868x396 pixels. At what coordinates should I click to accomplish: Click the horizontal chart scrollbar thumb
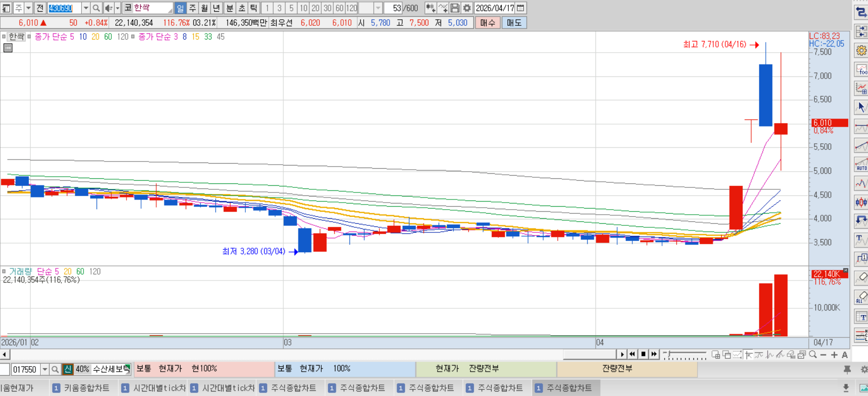point(590,354)
